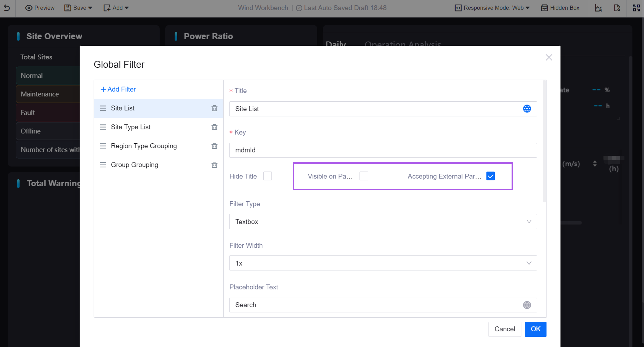This screenshot has height=347, width=644.
Task: Close the Global Filter dialog with X
Action: click(x=549, y=58)
